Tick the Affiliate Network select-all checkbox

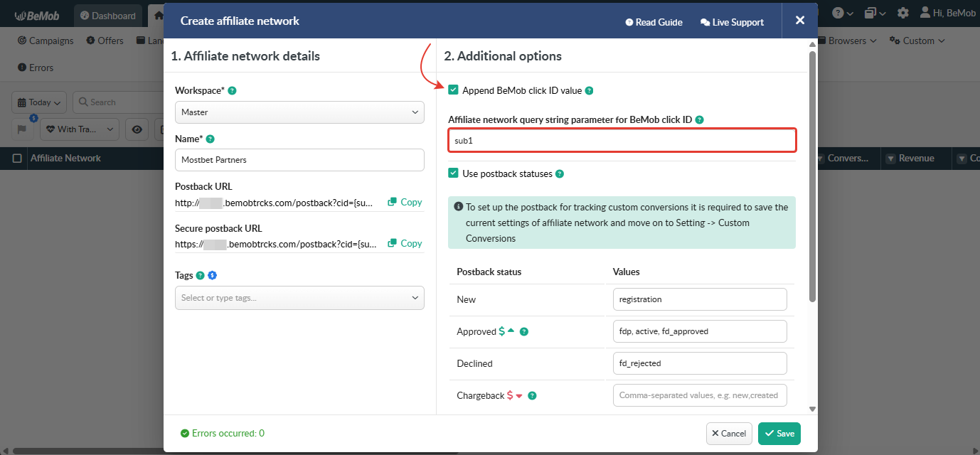point(17,159)
